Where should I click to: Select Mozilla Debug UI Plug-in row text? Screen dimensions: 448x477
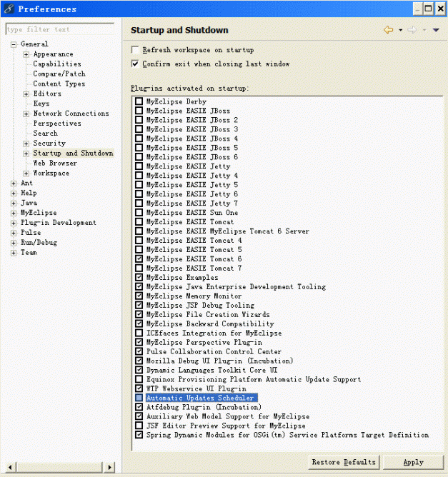pyautogui.click(x=219, y=361)
